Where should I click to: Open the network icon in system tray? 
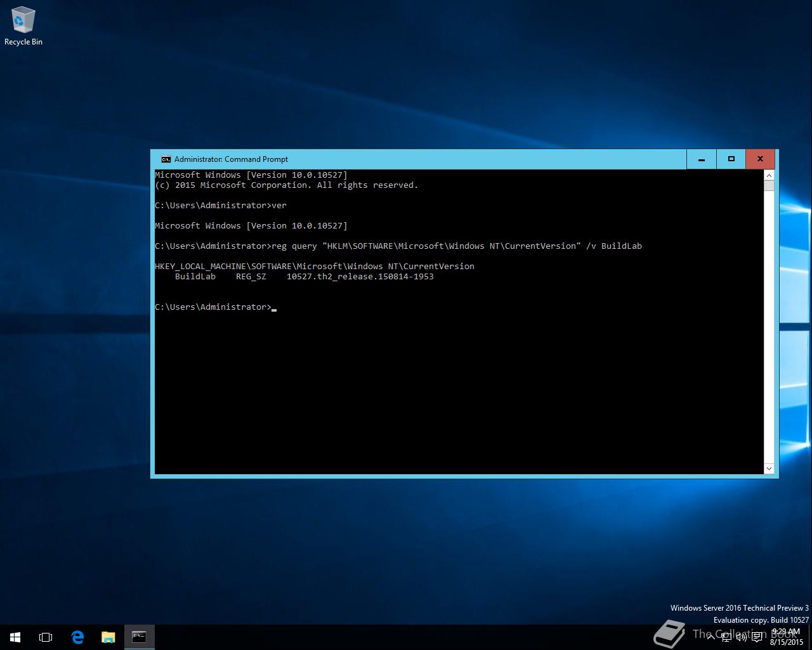coord(726,637)
